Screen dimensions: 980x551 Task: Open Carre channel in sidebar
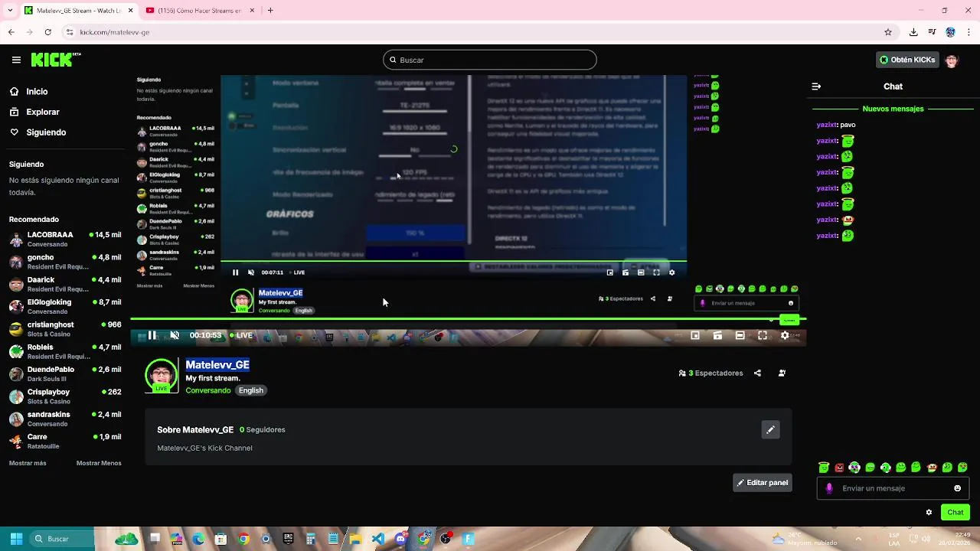[x=65, y=441]
